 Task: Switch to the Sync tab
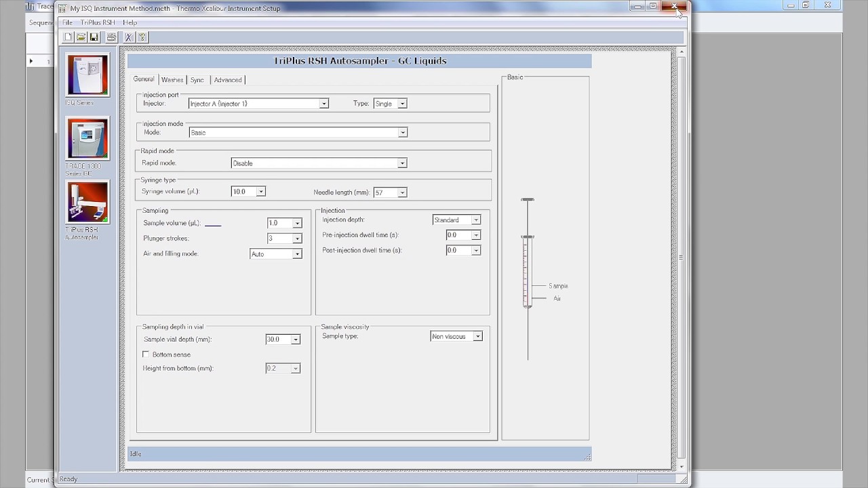pyautogui.click(x=197, y=80)
